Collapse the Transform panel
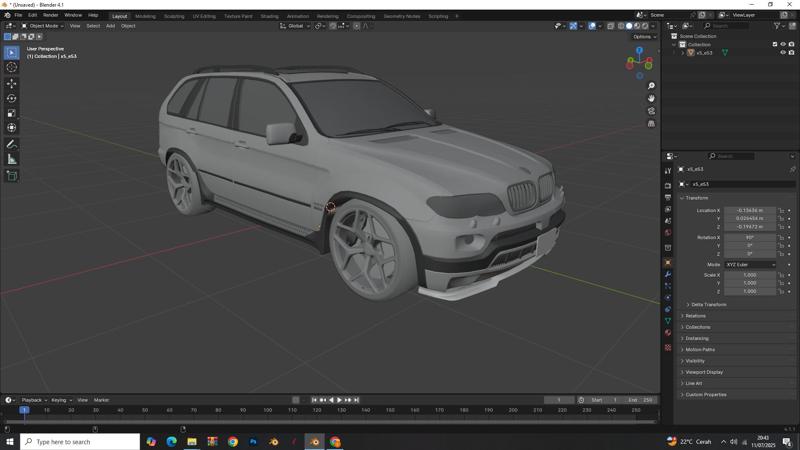Image resolution: width=800 pixels, height=450 pixels. pyautogui.click(x=696, y=198)
